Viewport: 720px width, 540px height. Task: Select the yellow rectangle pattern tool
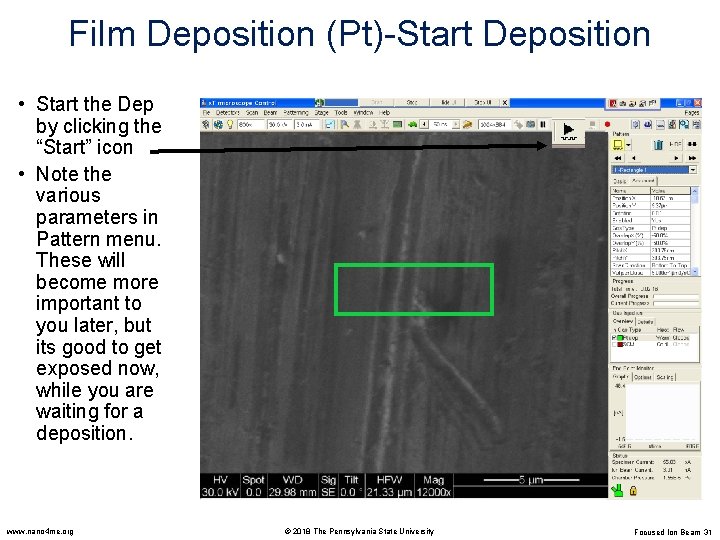tap(618, 145)
